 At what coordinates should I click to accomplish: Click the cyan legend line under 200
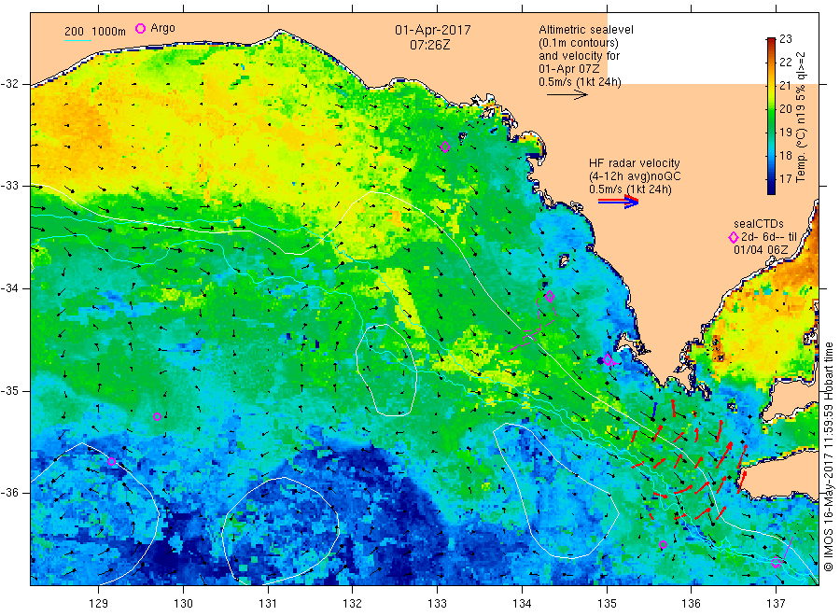(x=77, y=40)
